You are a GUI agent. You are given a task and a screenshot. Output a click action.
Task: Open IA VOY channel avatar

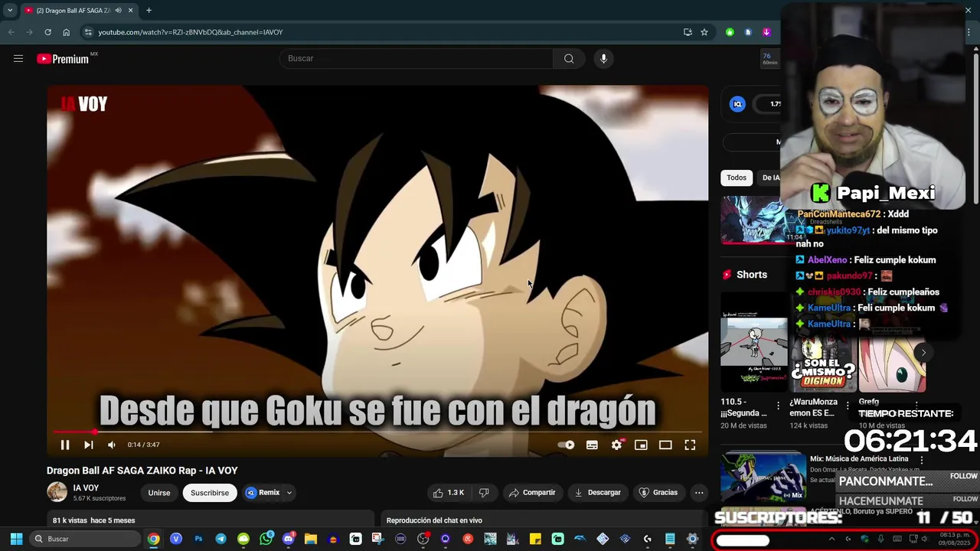point(57,492)
